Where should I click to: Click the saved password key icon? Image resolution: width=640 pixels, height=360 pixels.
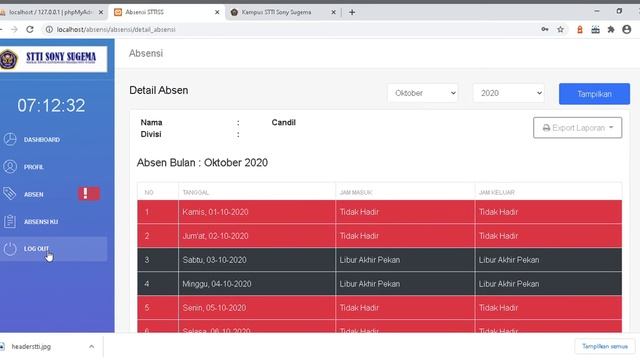[545, 29]
